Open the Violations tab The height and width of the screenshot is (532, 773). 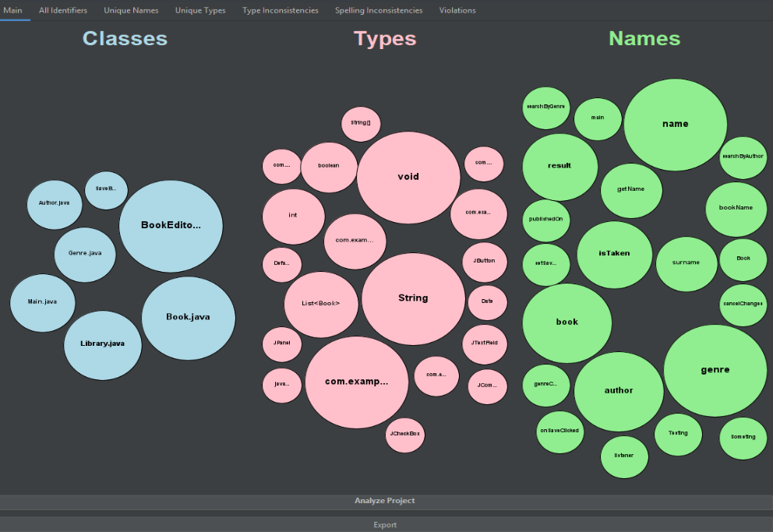457,10
